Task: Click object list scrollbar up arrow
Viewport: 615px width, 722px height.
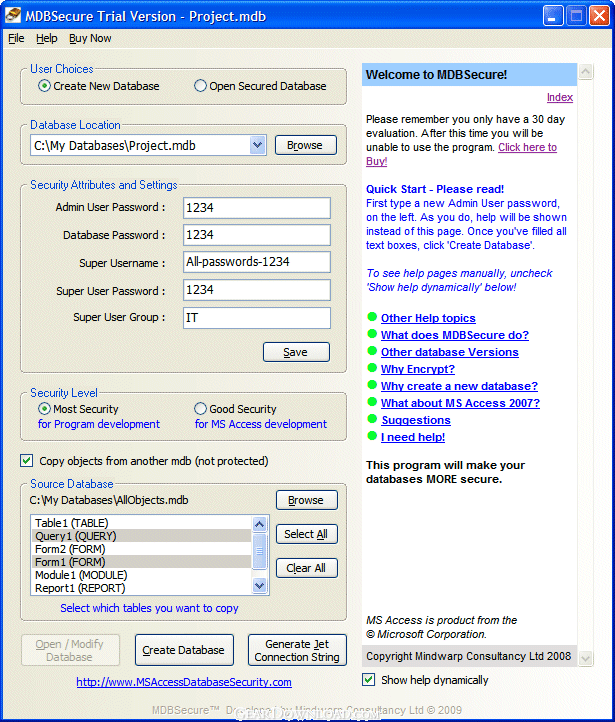Action: click(260, 524)
